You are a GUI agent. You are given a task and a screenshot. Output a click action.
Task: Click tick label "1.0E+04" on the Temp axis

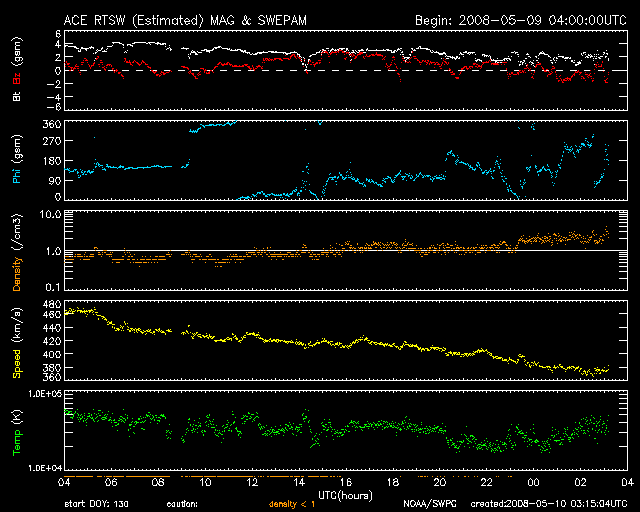click(45, 468)
